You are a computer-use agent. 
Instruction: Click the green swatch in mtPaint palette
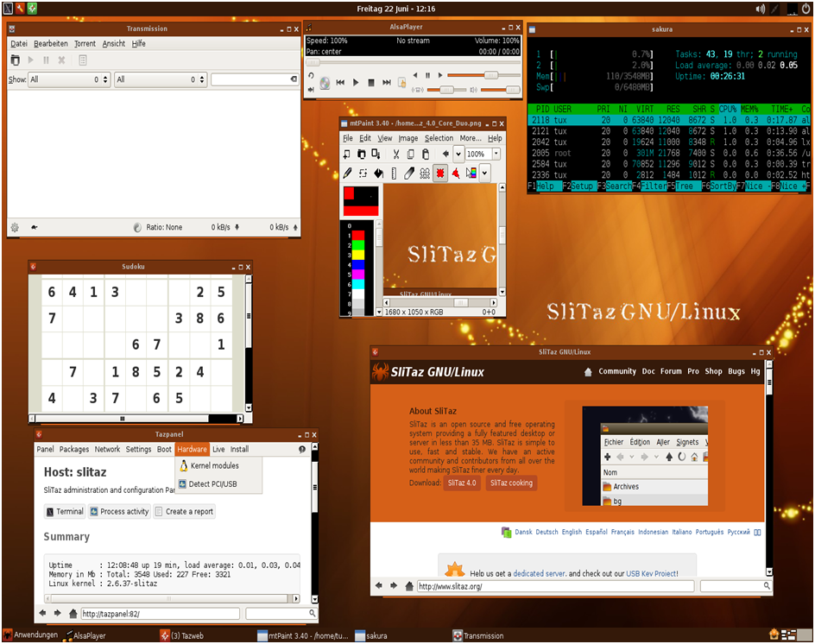coord(357,245)
